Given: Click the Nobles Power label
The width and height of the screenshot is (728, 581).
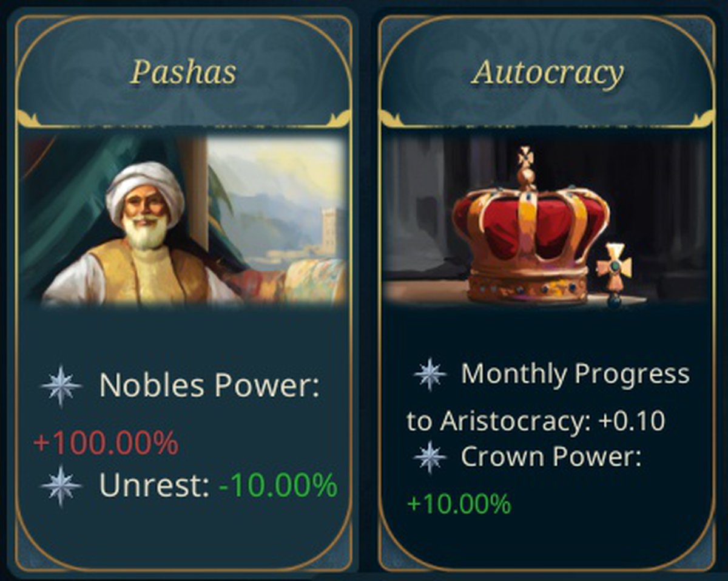Looking at the screenshot, I should tap(209, 385).
